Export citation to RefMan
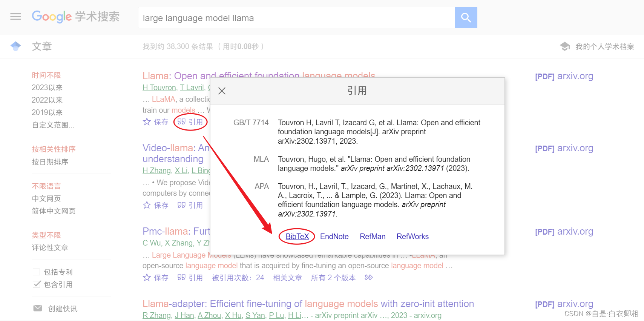 [x=373, y=237]
